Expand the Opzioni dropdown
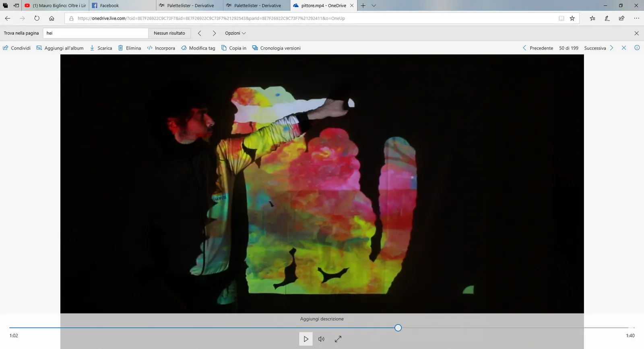The height and width of the screenshot is (349, 644). click(235, 33)
